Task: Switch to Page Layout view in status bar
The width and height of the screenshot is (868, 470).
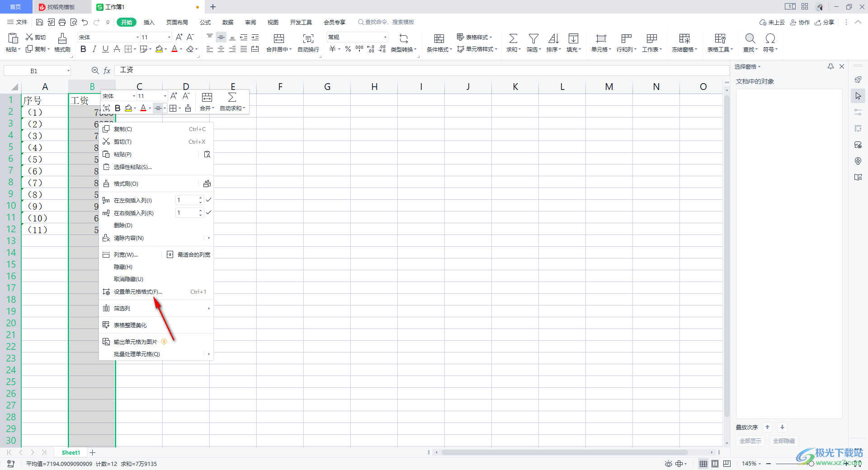Action: pos(715,464)
